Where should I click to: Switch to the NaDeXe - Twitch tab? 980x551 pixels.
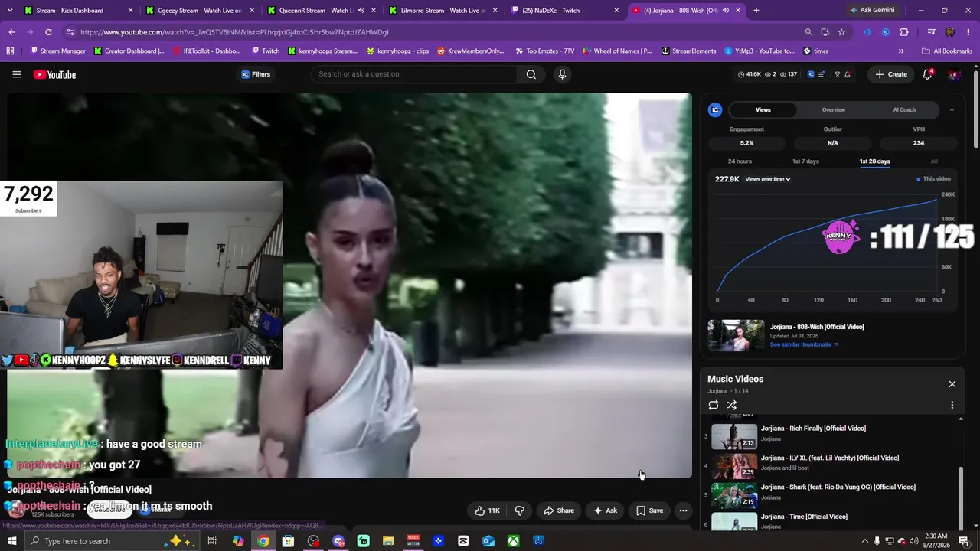(566, 11)
